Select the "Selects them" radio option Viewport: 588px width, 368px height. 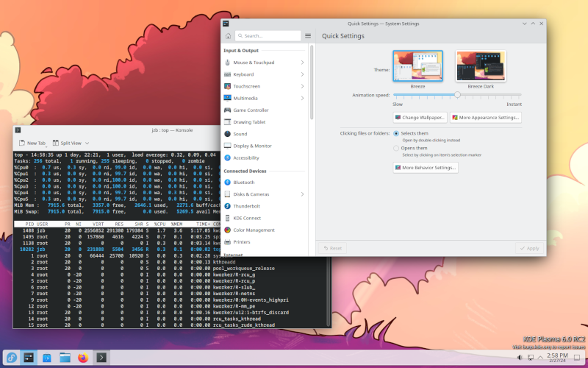point(397,133)
